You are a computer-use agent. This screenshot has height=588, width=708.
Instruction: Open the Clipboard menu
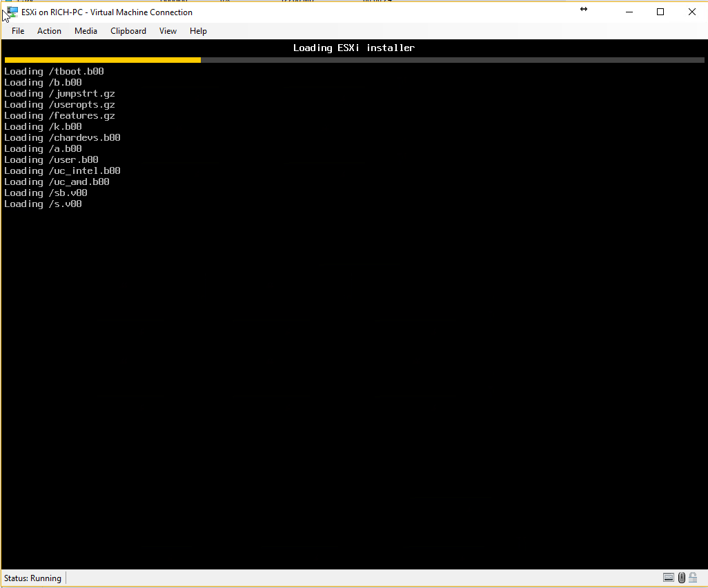click(128, 31)
